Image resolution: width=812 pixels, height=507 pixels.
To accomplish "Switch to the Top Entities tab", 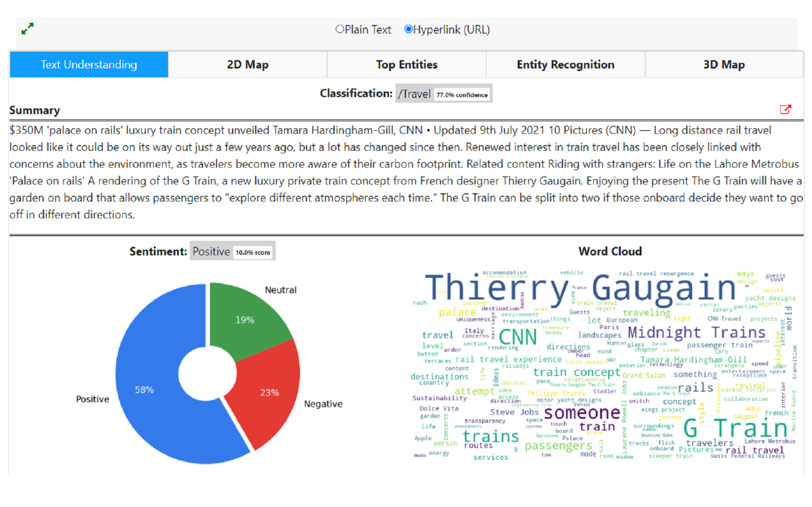I will pos(406,64).
